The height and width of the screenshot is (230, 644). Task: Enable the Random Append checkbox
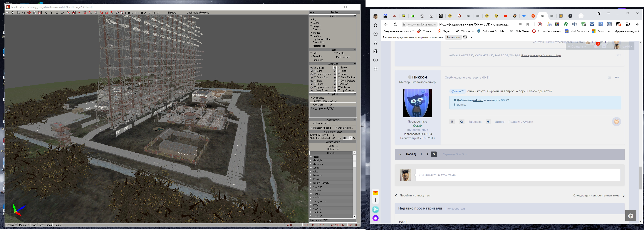(x=312, y=128)
